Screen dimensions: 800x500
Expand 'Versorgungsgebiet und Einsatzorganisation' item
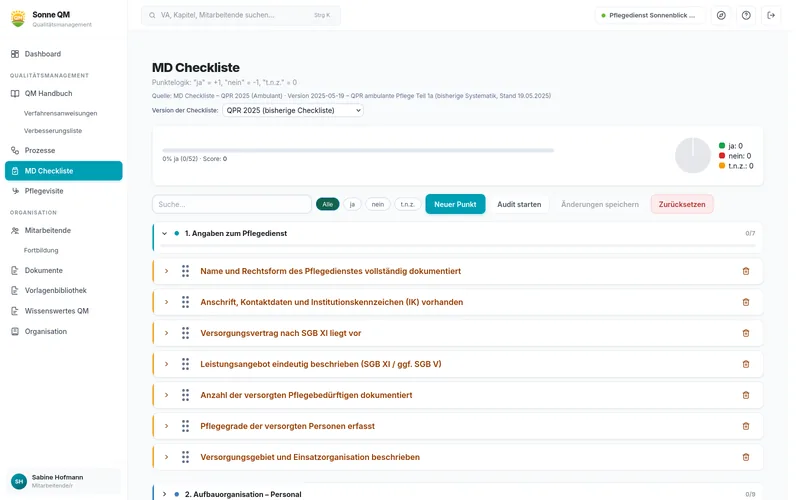coord(166,457)
